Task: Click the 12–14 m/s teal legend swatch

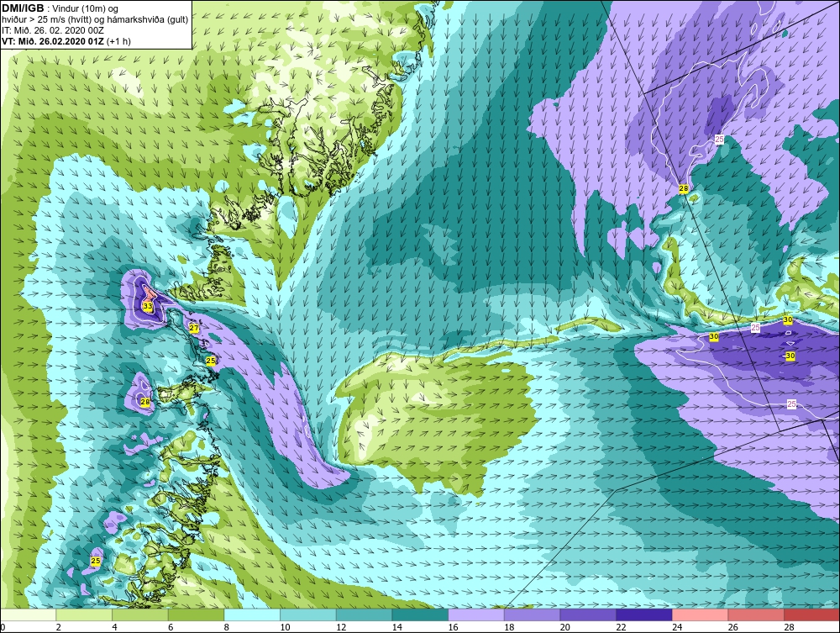Action: (364, 615)
